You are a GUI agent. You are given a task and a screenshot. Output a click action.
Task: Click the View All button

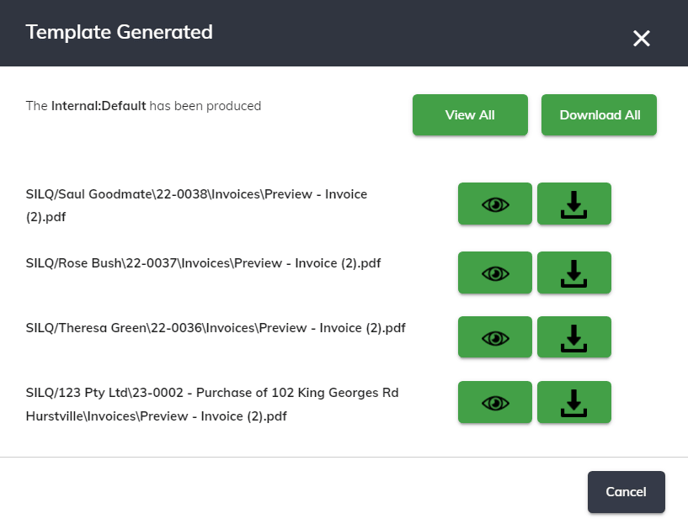click(x=470, y=115)
